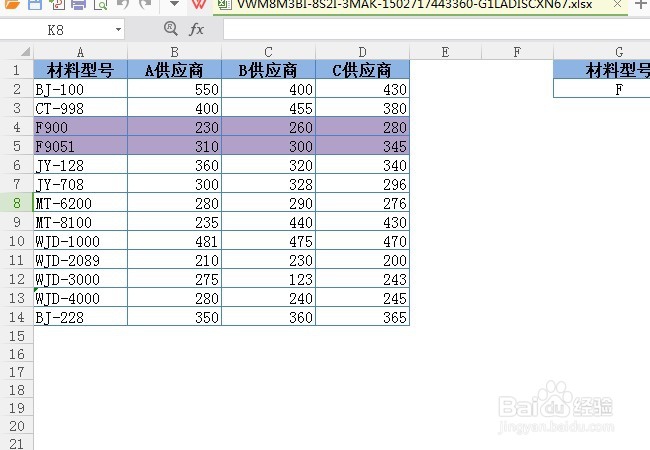Select column E header

pos(445,52)
